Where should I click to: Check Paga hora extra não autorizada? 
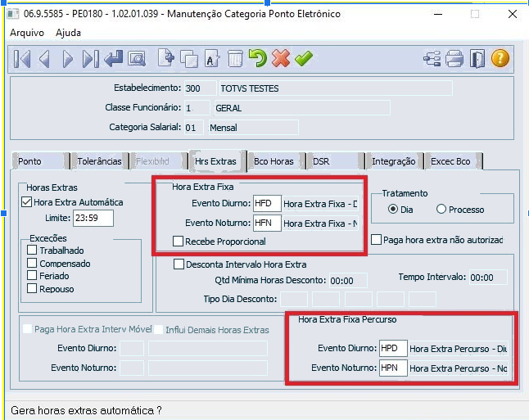pos(376,240)
